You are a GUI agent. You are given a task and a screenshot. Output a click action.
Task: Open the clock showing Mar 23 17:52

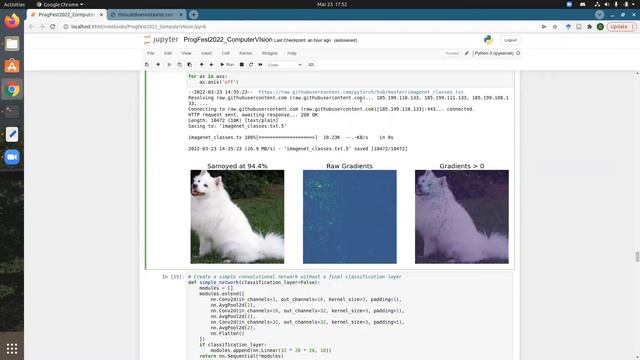click(x=332, y=4)
